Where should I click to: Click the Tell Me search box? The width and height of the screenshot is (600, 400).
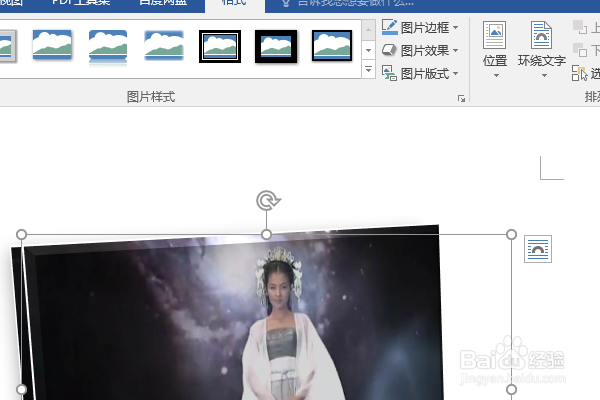356,3
